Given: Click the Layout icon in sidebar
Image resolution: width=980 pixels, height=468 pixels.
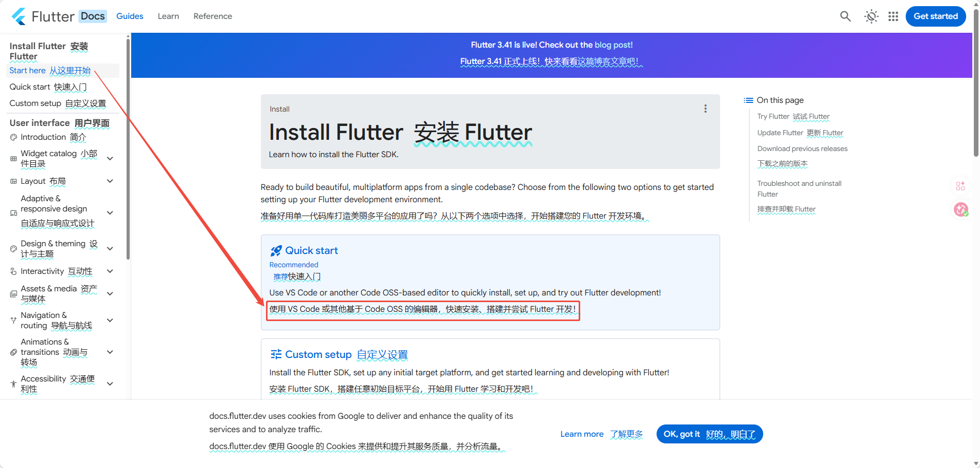Looking at the screenshot, I should [14, 181].
